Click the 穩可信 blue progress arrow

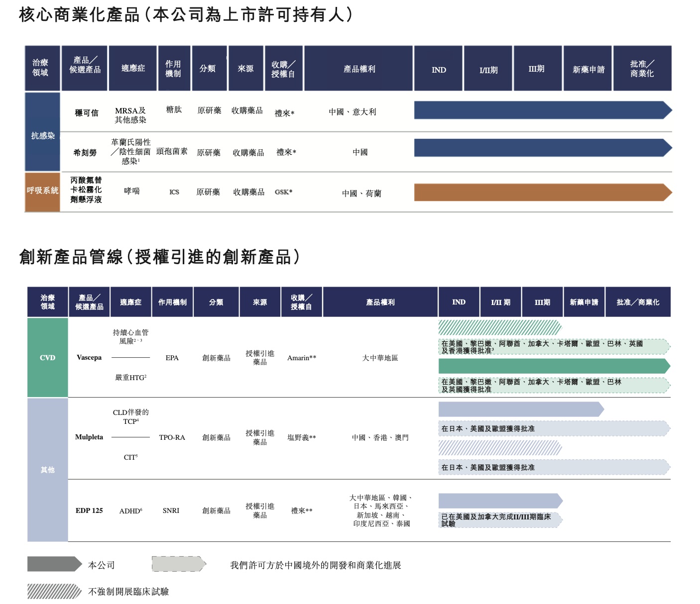pos(543,110)
